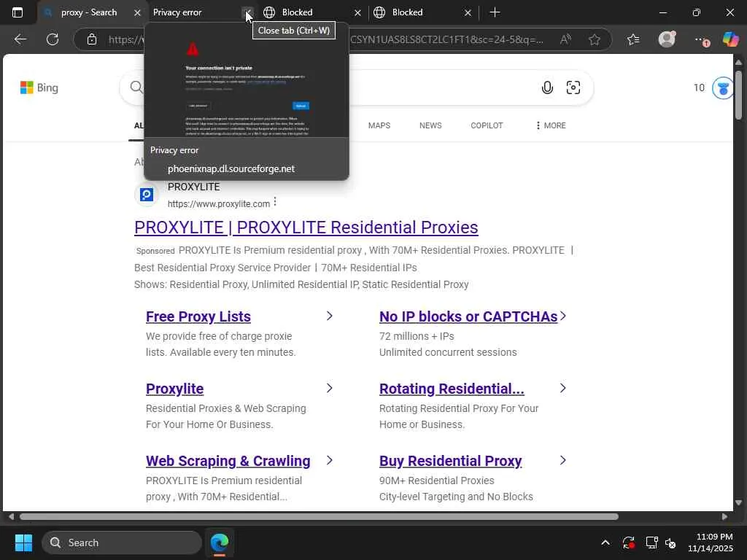Click the scroll right arrow
The image size is (747, 560).
pyautogui.click(x=724, y=517)
